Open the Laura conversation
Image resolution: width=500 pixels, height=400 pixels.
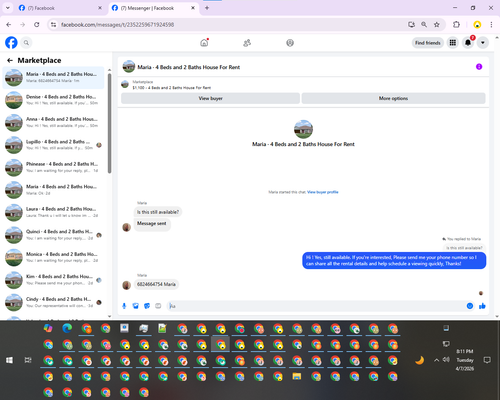tap(53, 212)
